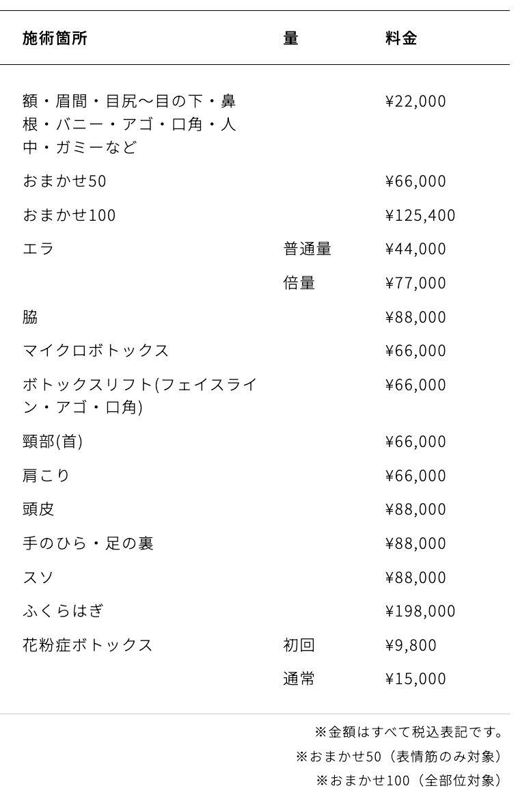Click the 倍量 amount option

coord(299,284)
